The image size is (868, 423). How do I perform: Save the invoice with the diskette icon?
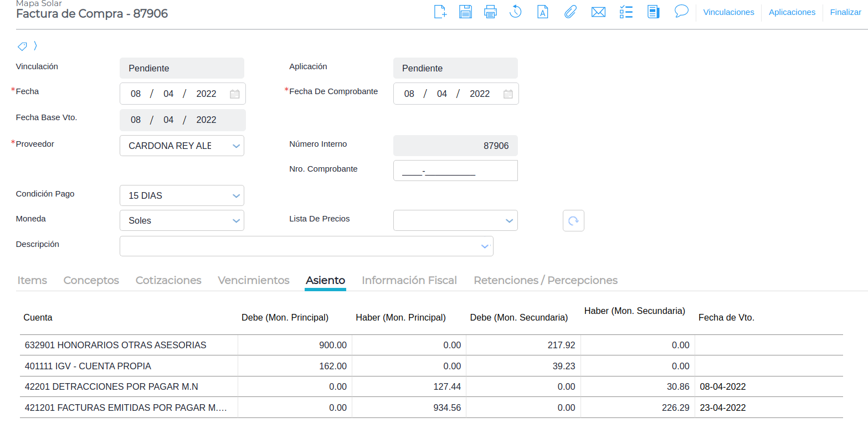point(465,12)
